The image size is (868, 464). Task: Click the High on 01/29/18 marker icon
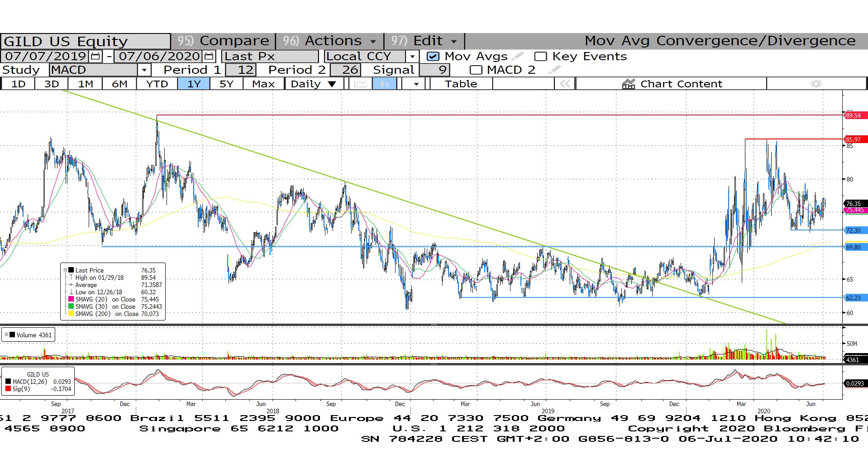point(71,277)
